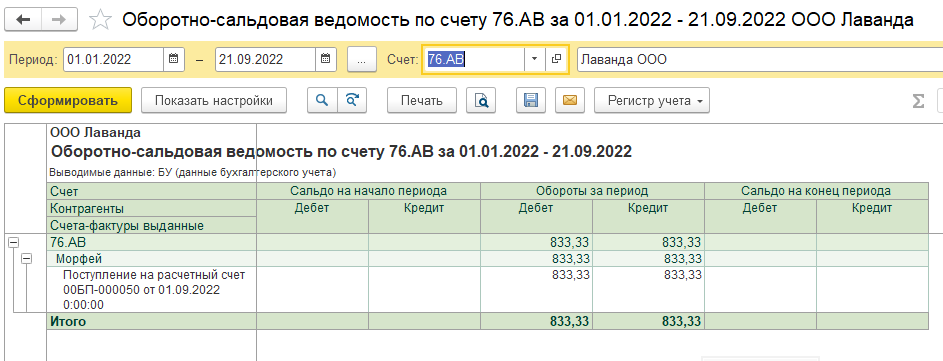Click the Обороты за период header
Viewport: 943px width, 361px height.
(592, 191)
